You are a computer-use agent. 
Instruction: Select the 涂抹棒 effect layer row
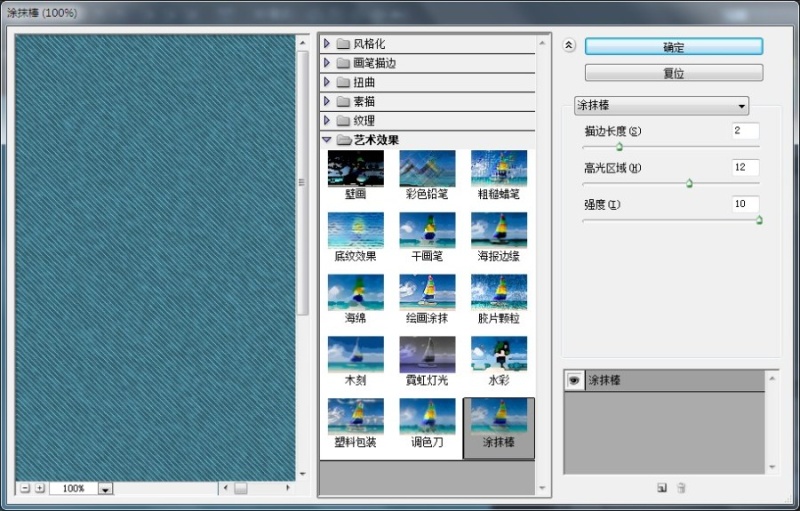tap(670, 380)
